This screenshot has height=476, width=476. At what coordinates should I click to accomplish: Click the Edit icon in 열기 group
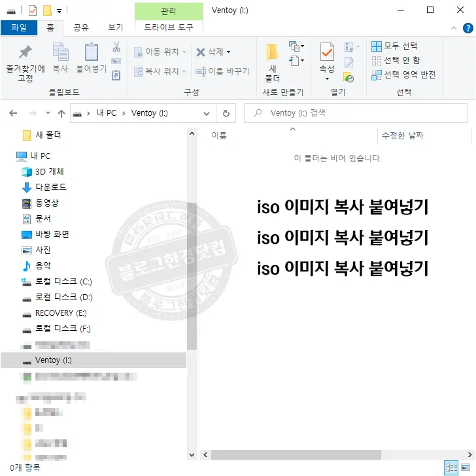(349, 62)
